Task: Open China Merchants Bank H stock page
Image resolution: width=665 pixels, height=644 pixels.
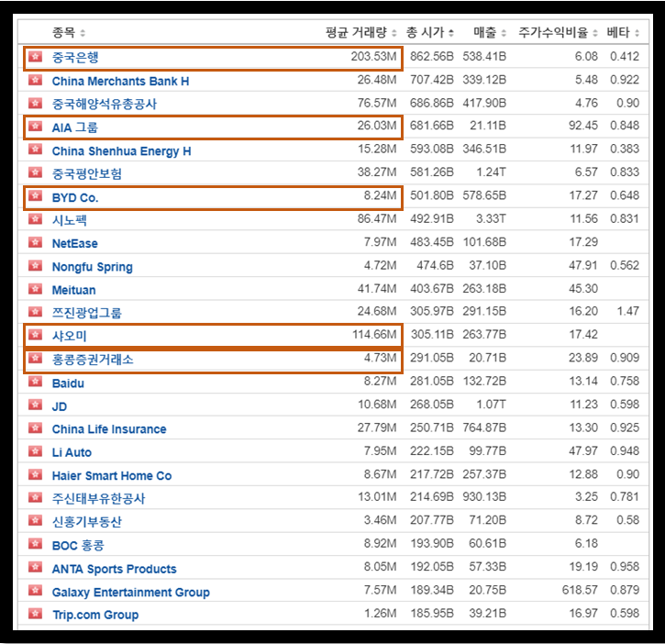Action: 120,81
